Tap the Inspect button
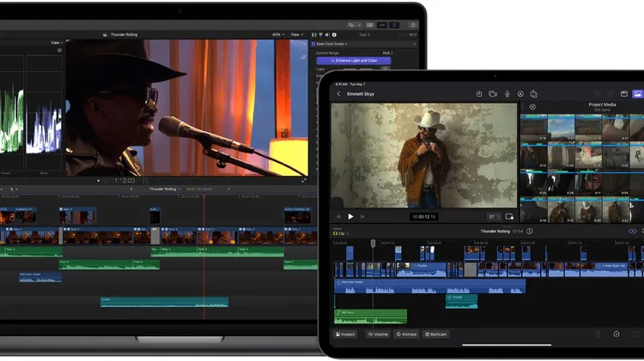The width and height of the screenshot is (644, 361). (345, 334)
